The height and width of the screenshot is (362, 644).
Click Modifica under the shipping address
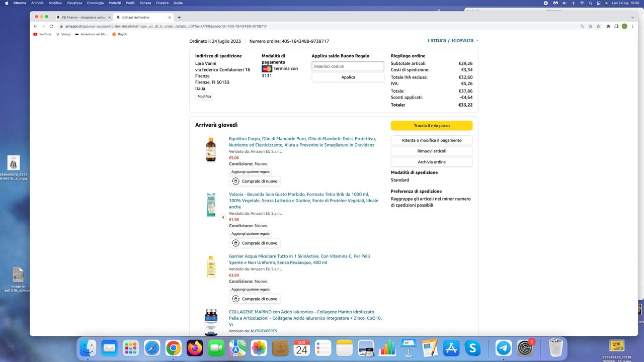[x=204, y=97]
